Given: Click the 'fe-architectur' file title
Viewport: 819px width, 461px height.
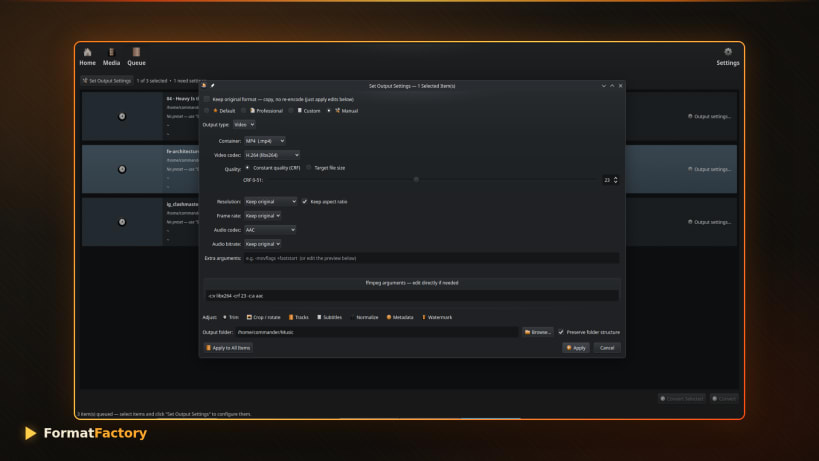Looking at the screenshot, I should (182, 151).
